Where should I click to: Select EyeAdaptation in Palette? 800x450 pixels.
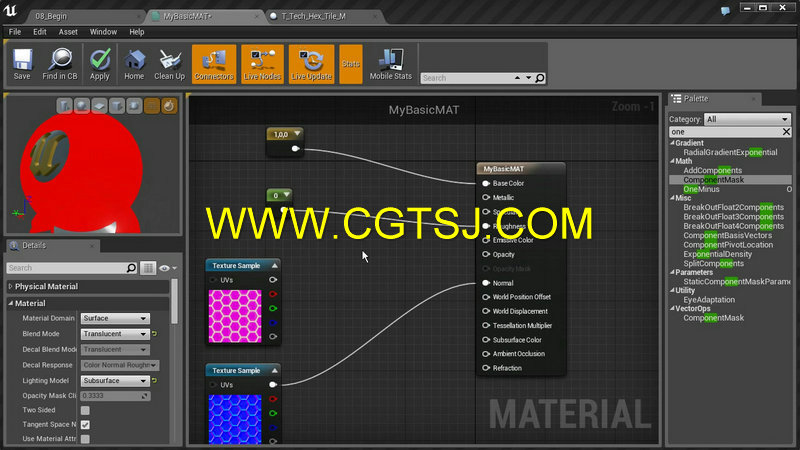point(709,300)
